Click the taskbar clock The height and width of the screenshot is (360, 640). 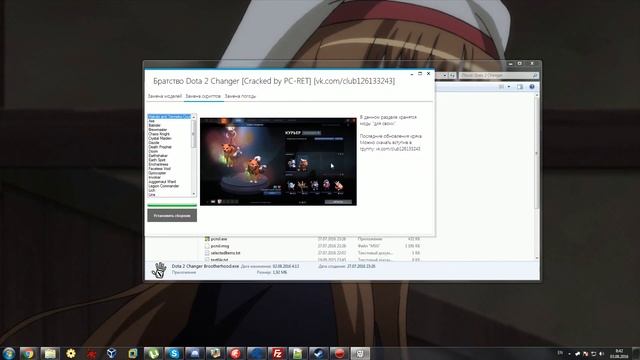[x=619, y=353]
